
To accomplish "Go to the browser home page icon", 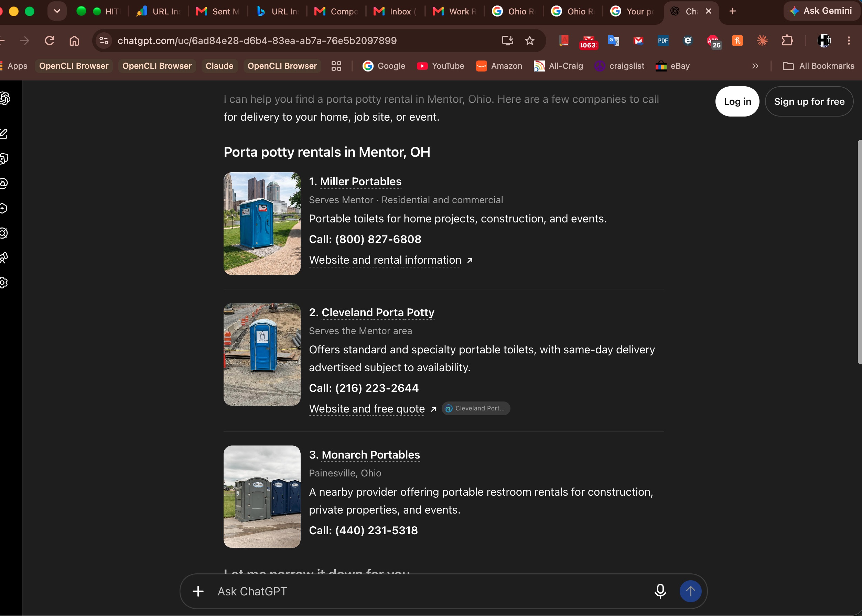I will (74, 41).
